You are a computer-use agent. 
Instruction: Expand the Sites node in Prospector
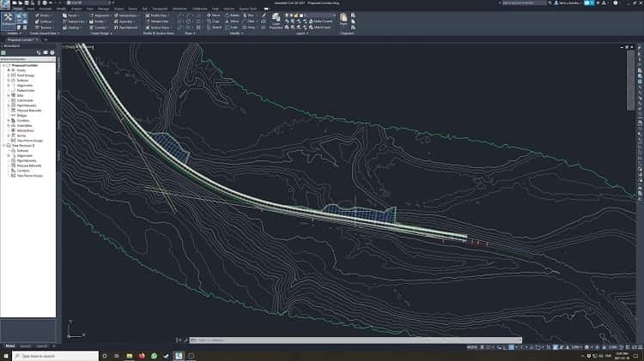[8, 94]
